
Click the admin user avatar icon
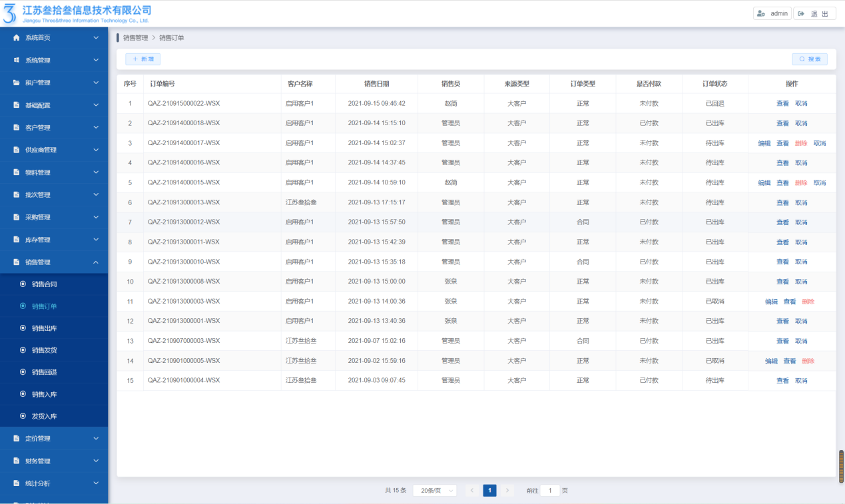761,13
